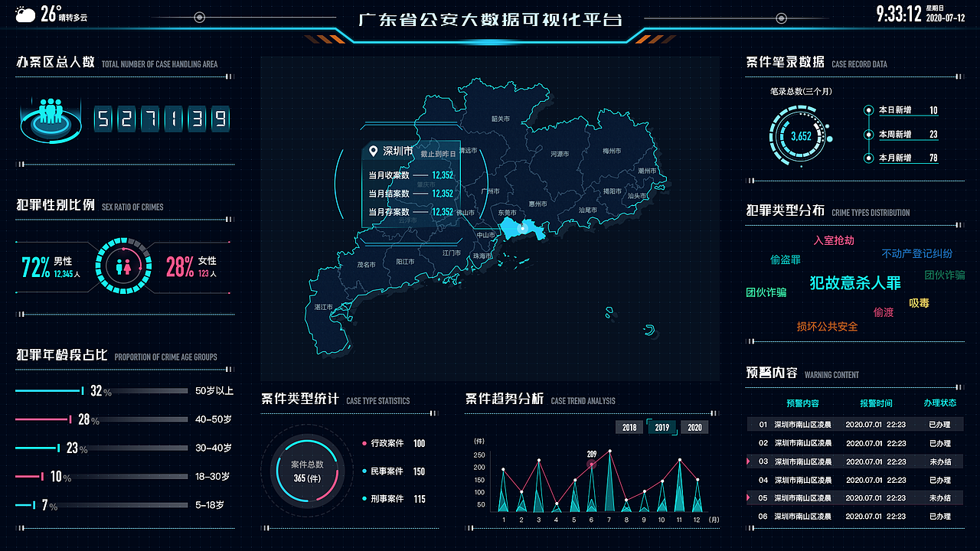Click the 民事案件 legend entry
This screenshot has height=551, width=980.
tap(394, 471)
